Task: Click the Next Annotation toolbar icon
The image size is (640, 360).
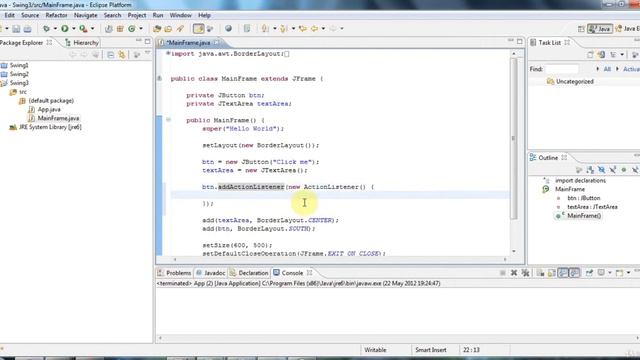Action: pos(265,29)
